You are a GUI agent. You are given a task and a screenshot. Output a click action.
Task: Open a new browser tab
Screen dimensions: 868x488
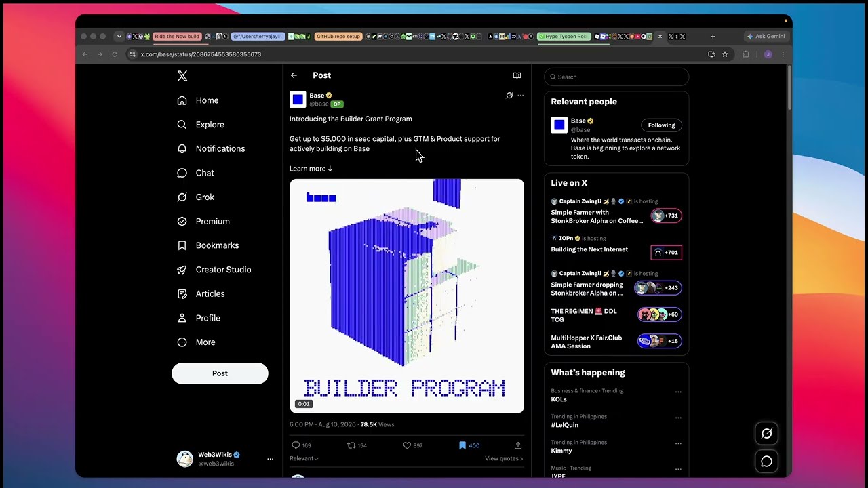[713, 37]
